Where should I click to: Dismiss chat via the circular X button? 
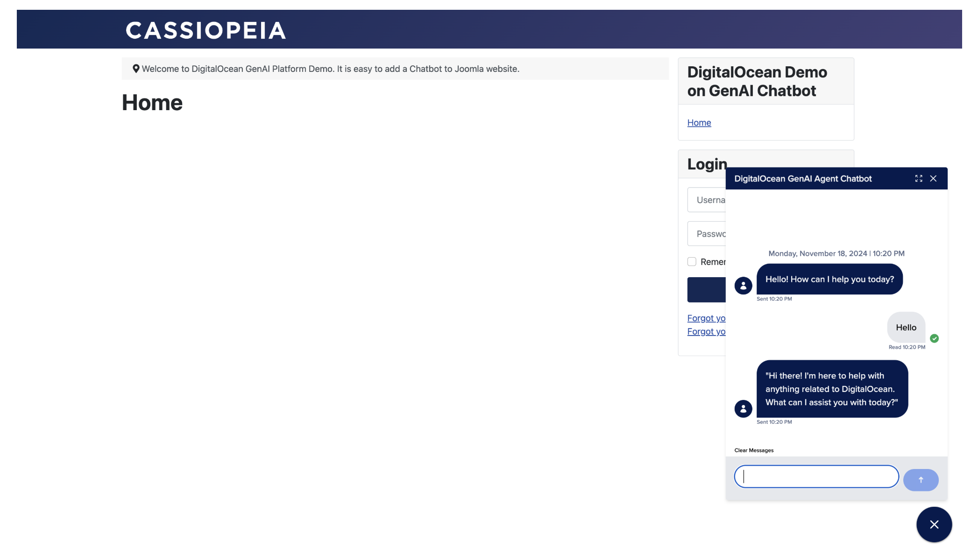934,524
